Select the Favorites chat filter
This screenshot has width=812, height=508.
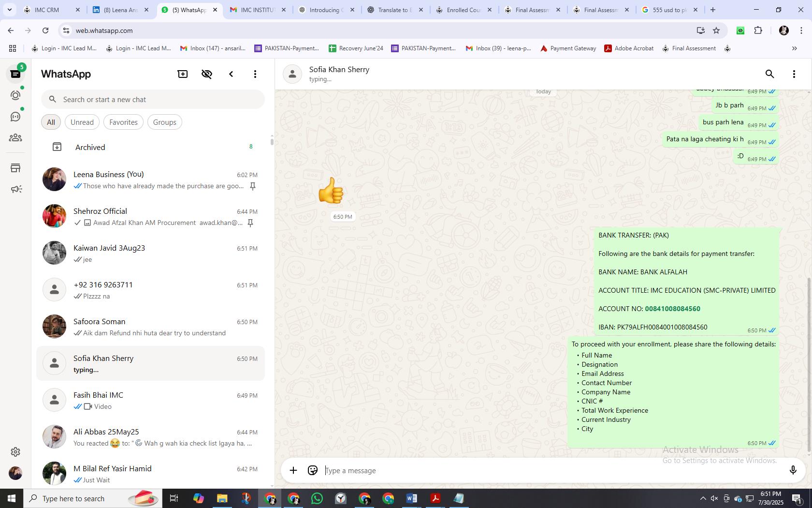123,122
